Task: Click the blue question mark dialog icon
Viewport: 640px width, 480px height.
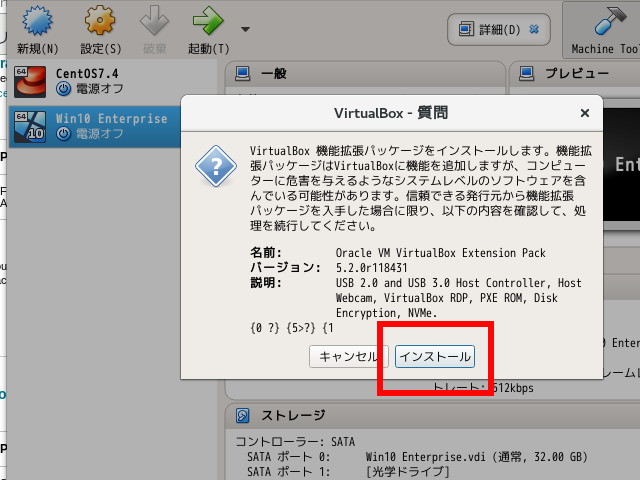Action: click(x=214, y=164)
